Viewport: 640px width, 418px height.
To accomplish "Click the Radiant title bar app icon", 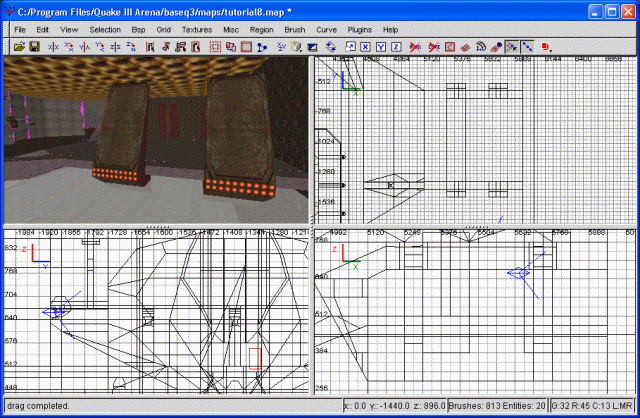I will pos(9,11).
